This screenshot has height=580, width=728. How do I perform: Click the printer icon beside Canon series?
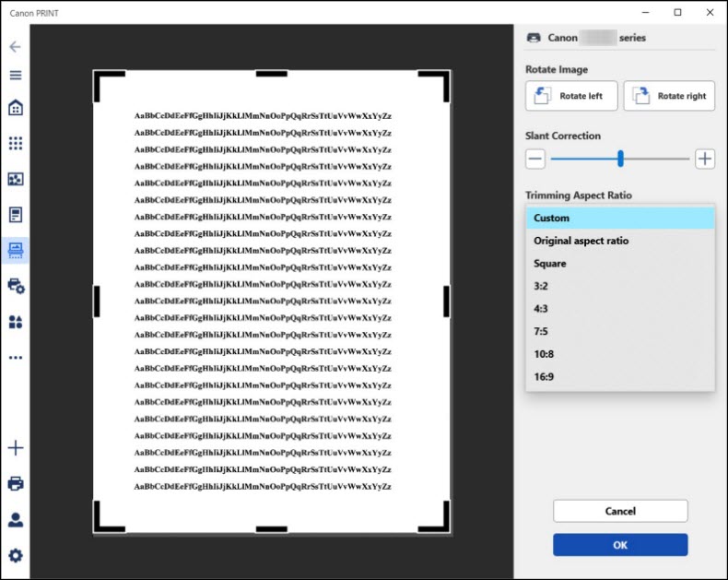[x=534, y=38]
